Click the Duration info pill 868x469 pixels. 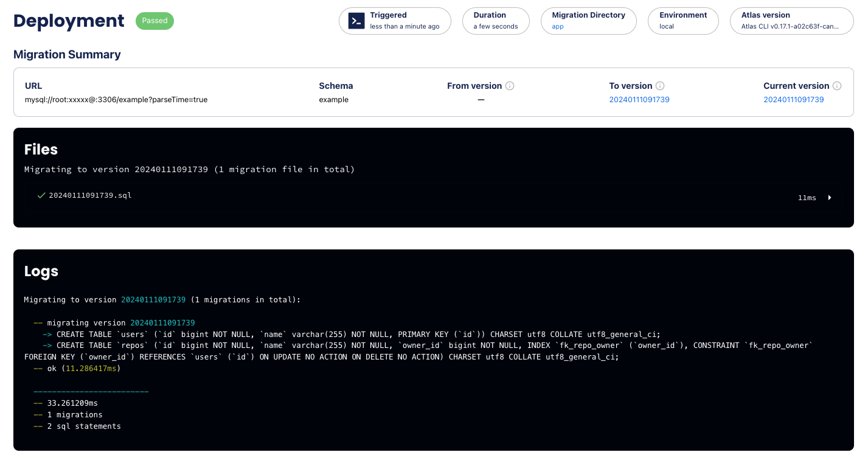point(496,21)
